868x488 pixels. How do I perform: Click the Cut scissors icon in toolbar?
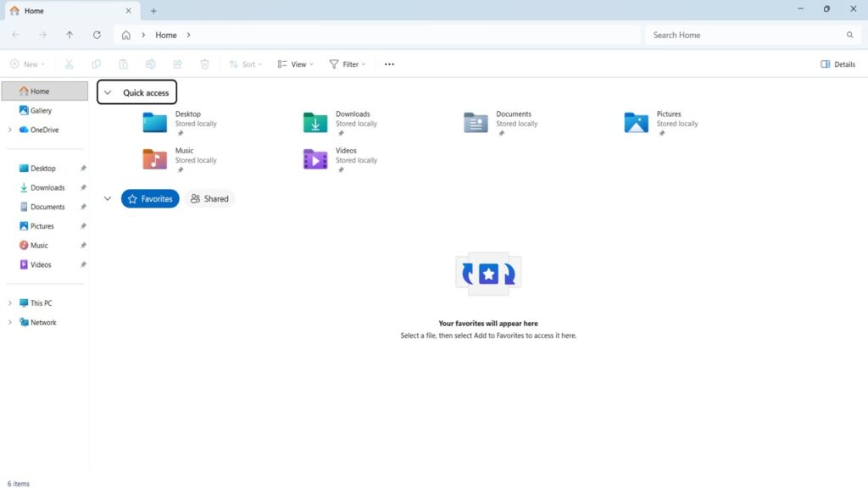point(70,64)
